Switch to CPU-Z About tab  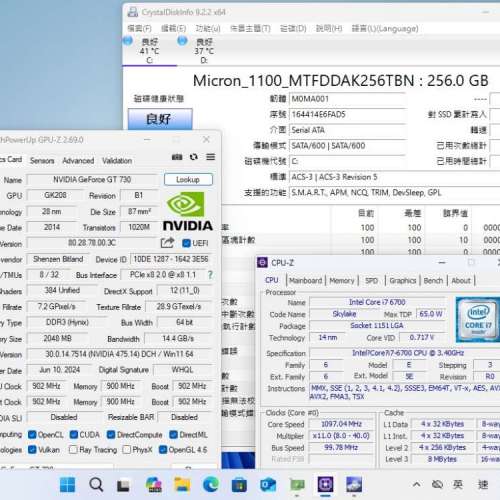coord(461,281)
